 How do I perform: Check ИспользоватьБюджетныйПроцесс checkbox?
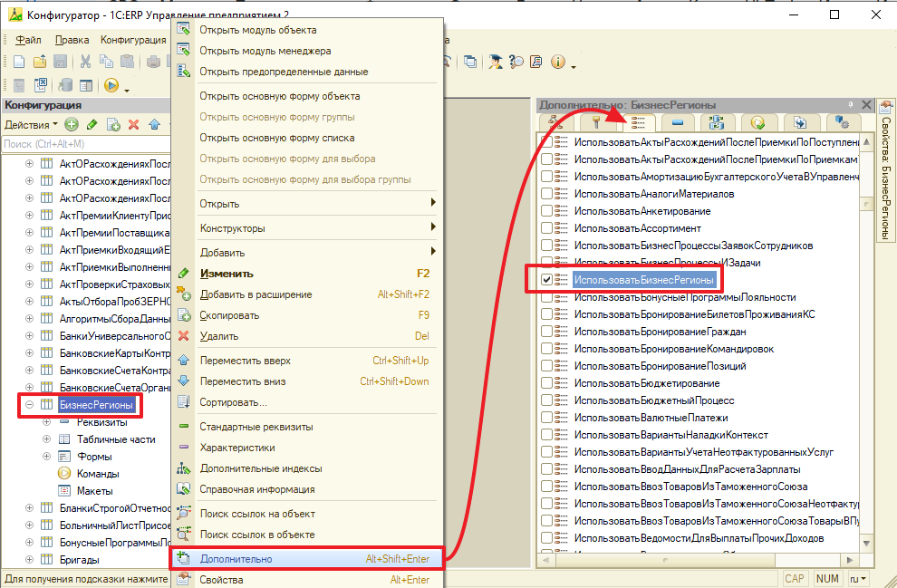point(547,400)
